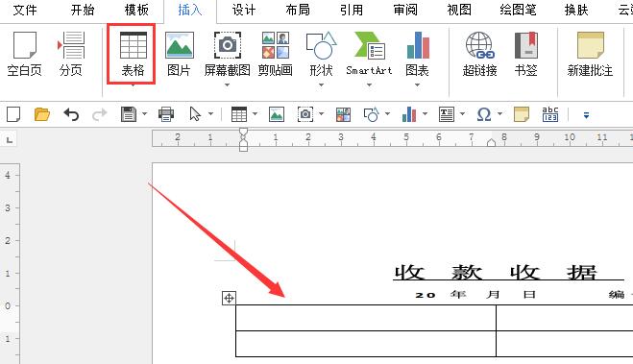The image size is (633, 364).
Task: Insert a picture via 图片
Action: [179, 54]
